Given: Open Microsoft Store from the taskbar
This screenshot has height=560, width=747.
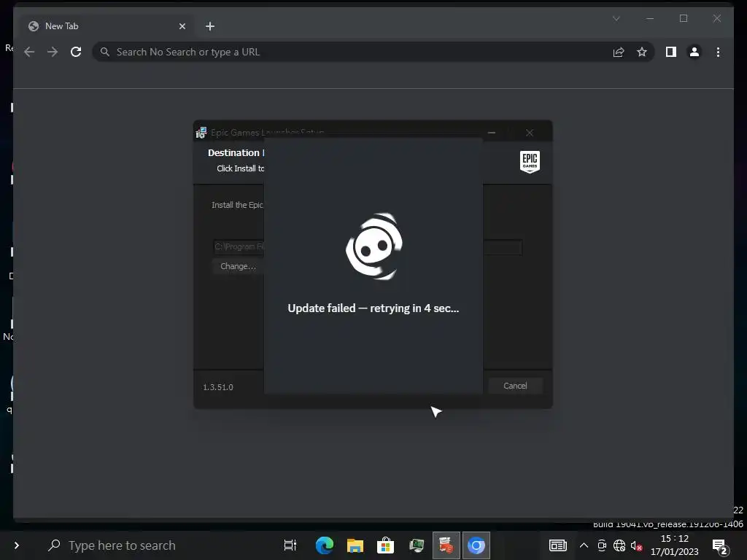Looking at the screenshot, I should click(385, 545).
